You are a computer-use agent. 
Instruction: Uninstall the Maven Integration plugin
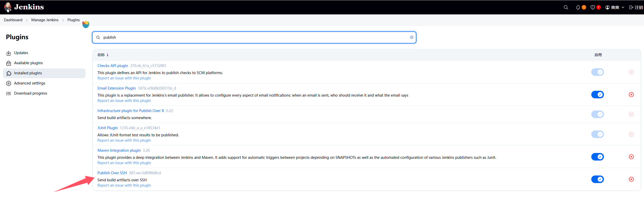(x=631, y=157)
